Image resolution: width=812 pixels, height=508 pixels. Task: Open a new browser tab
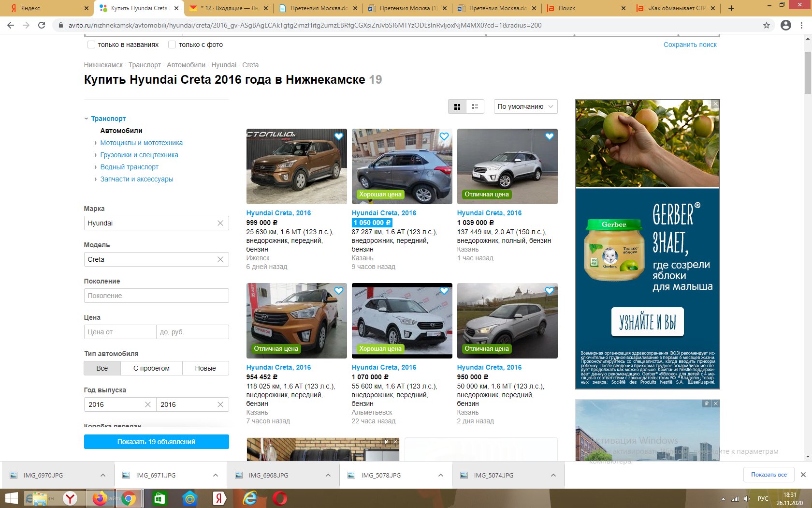click(x=731, y=8)
